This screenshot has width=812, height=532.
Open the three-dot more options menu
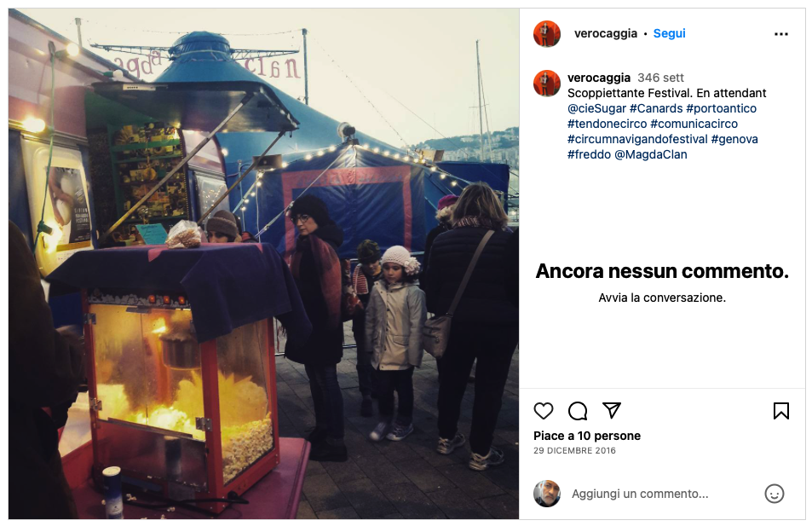click(781, 34)
